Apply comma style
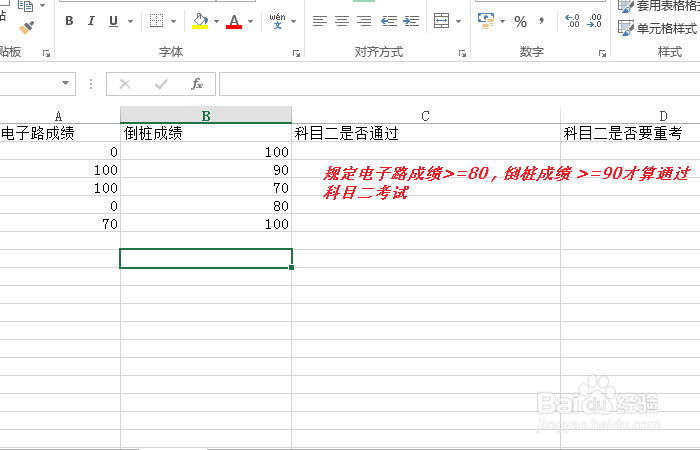This screenshot has width=700, height=450. pyautogui.click(x=542, y=21)
